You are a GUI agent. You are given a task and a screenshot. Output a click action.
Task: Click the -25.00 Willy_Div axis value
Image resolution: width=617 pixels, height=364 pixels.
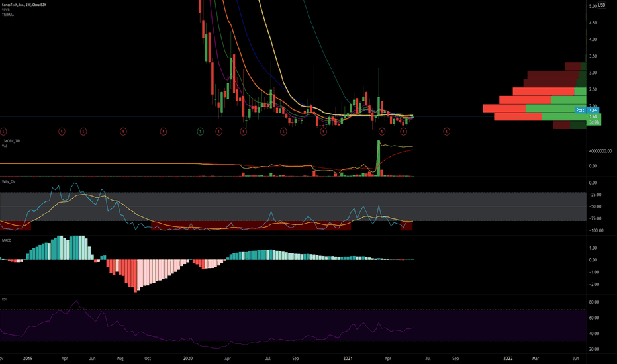click(x=594, y=195)
